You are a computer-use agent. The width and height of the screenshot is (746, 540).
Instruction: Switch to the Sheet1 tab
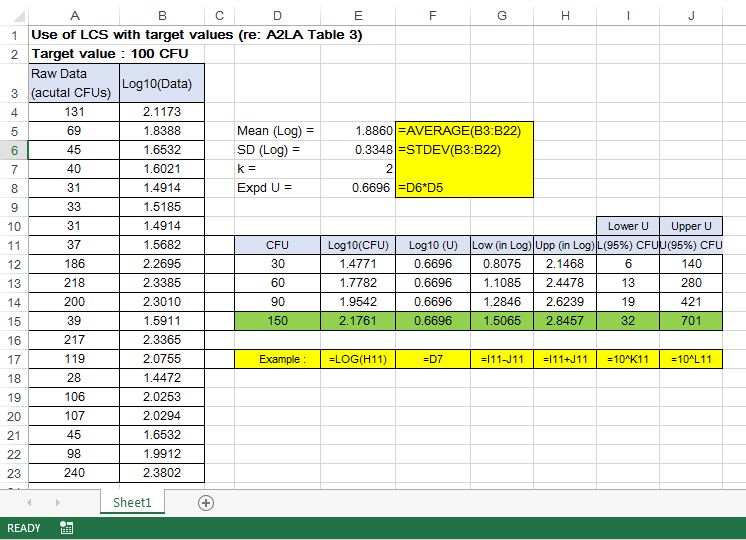[131, 503]
